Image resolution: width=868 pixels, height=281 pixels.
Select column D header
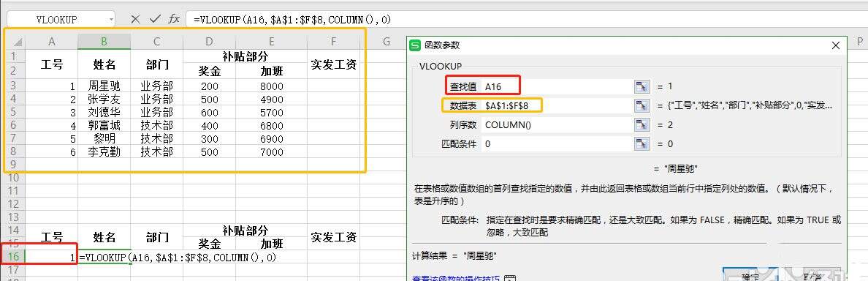point(209,42)
